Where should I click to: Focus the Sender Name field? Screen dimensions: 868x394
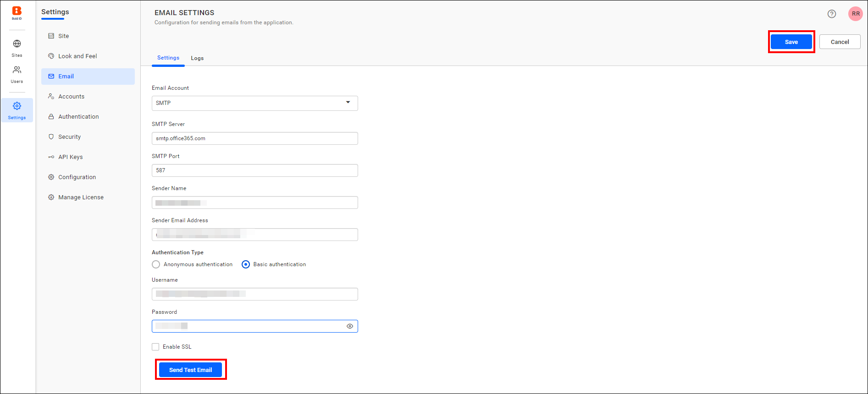255,202
